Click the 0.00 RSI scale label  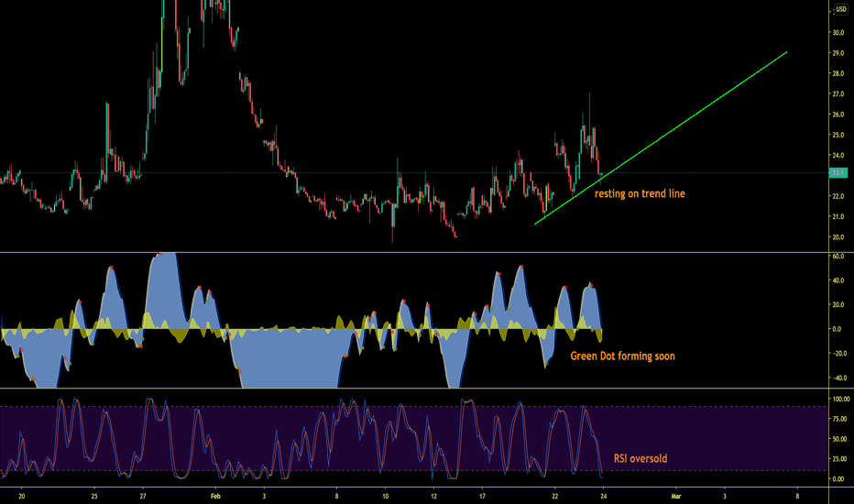coord(838,479)
